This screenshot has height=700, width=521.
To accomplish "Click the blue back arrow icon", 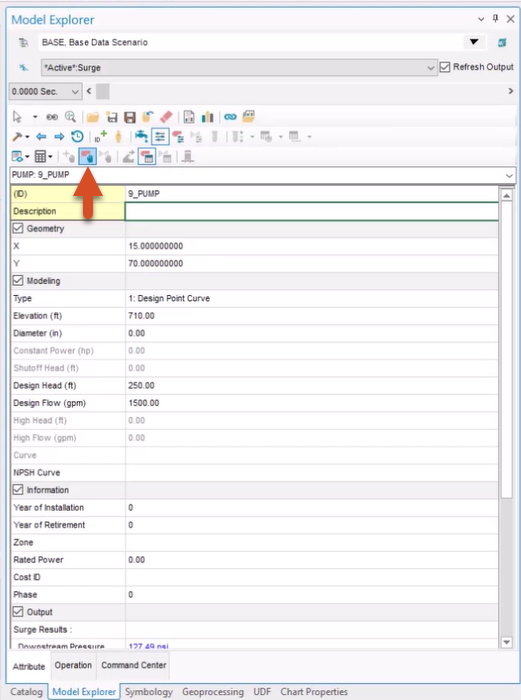I will coord(41,137).
